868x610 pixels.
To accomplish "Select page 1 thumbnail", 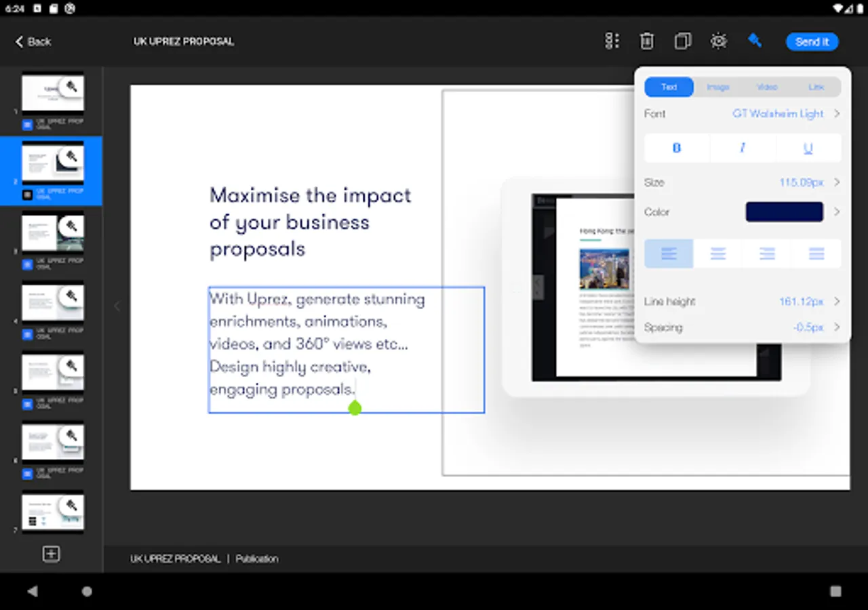I will [x=53, y=93].
